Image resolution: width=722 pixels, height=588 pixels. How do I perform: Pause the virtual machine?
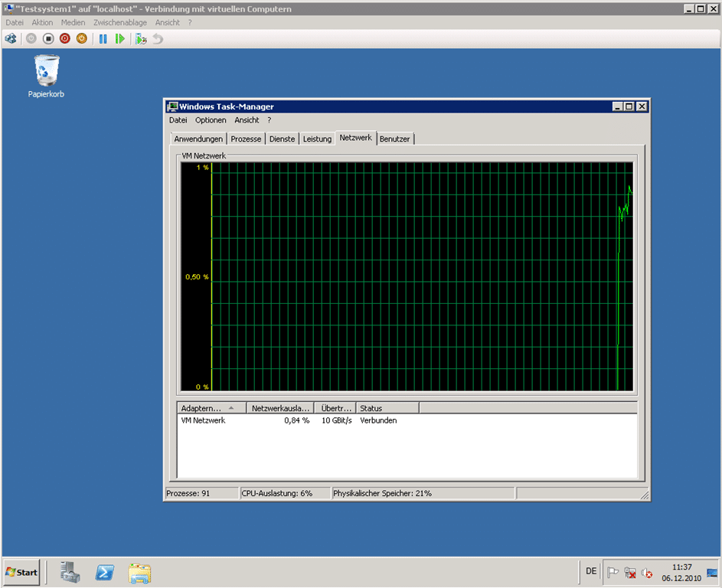(x=103, y=39)
